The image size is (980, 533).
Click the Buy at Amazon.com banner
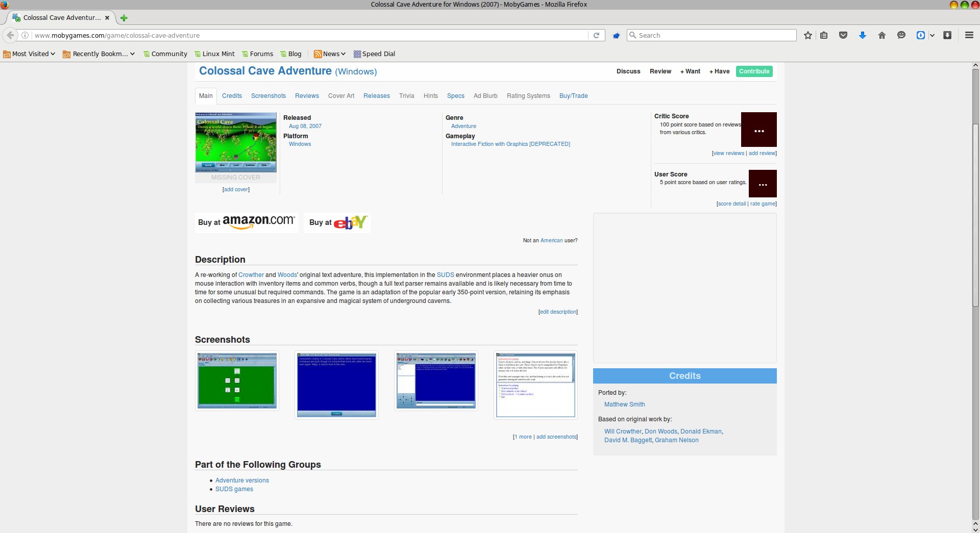(247, 222)
